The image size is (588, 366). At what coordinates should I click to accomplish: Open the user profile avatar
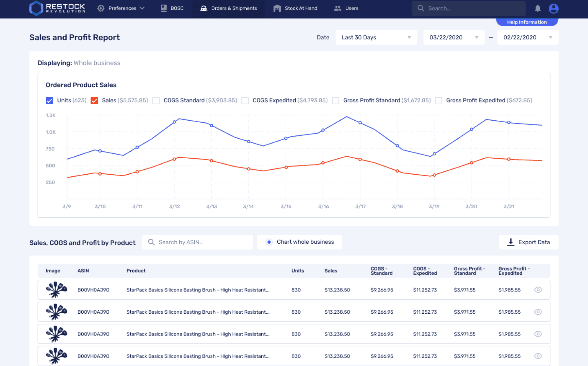click(x=553, y=8)
